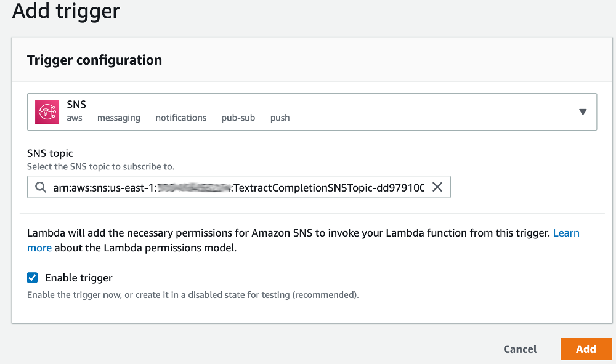
Task: Click the Trigger configuration heading
Action: (x=94, y=60)
